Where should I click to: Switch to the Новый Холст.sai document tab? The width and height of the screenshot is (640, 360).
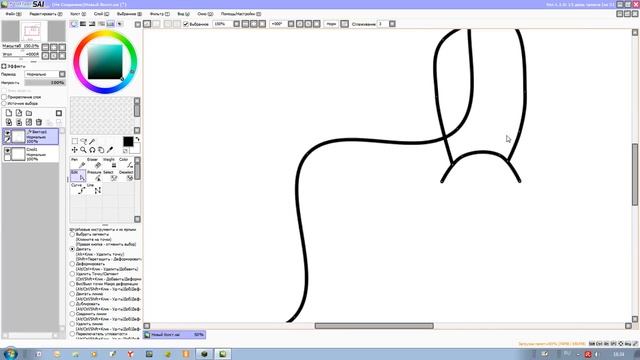coord(174,335)
